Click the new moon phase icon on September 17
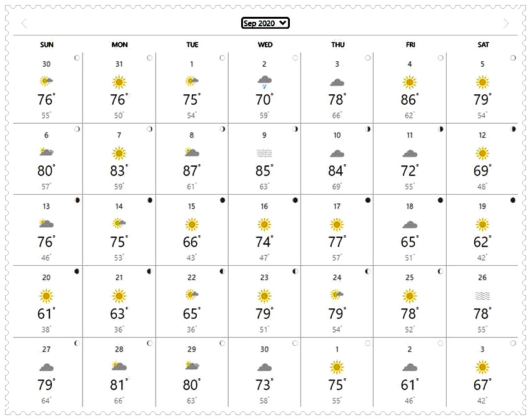This screenshot has width=531, height=420. (368, 200)
